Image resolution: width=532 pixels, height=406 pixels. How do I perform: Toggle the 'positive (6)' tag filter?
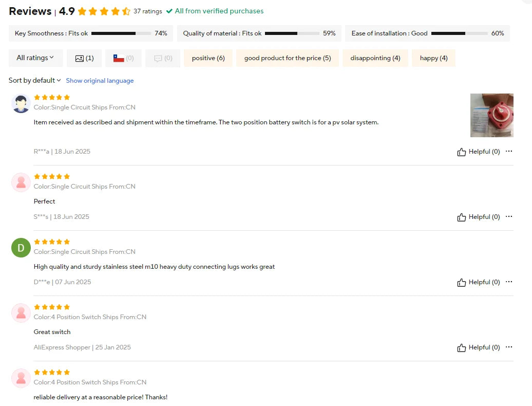[x=208, y=58]
